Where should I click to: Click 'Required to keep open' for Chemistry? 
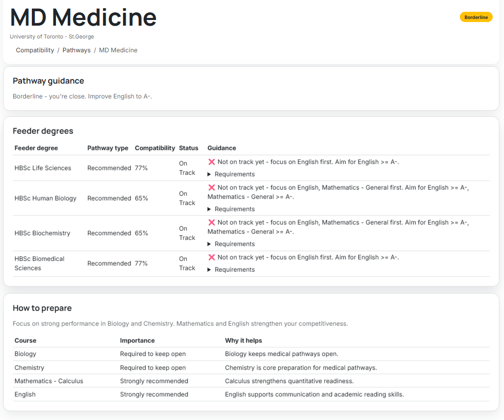(153, 368)
